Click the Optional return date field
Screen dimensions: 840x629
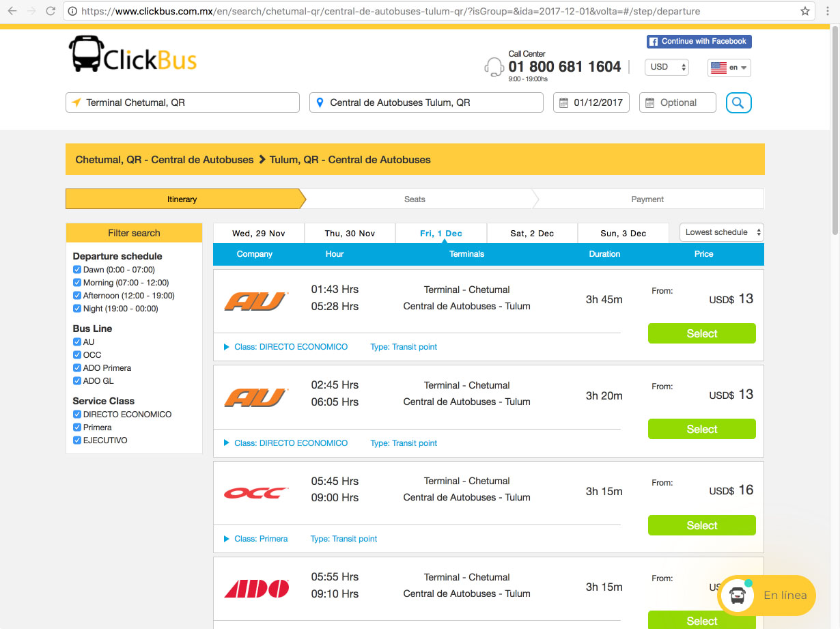(x=677, y=102)
